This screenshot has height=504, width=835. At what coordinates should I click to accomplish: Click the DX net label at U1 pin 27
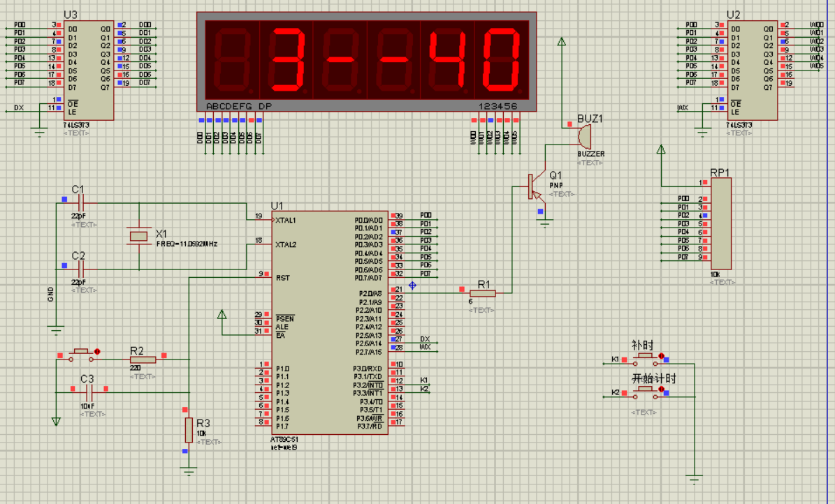tap(424, 339)
